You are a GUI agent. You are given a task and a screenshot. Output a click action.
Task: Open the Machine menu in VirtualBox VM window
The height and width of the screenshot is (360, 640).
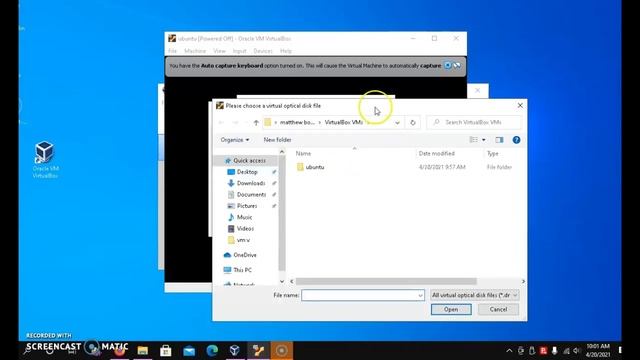click(195, 51)
